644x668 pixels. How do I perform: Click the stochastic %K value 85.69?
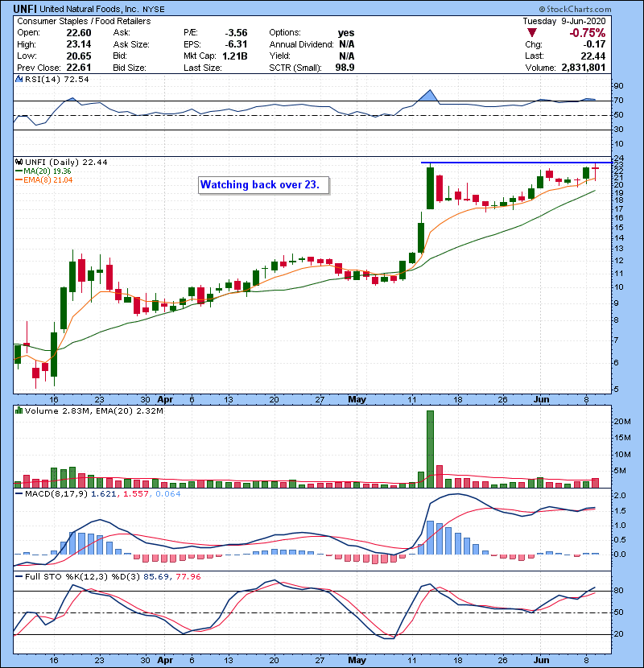coord(155,576)
